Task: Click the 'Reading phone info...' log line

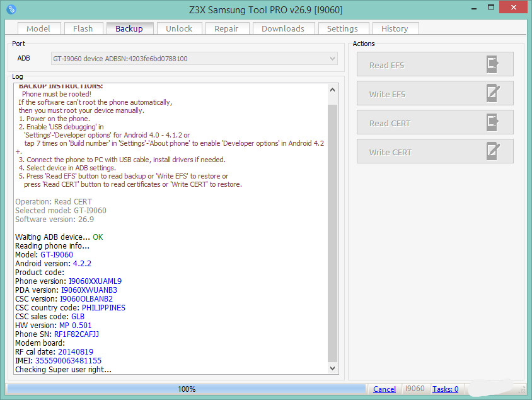Action: tap(52, 246)
